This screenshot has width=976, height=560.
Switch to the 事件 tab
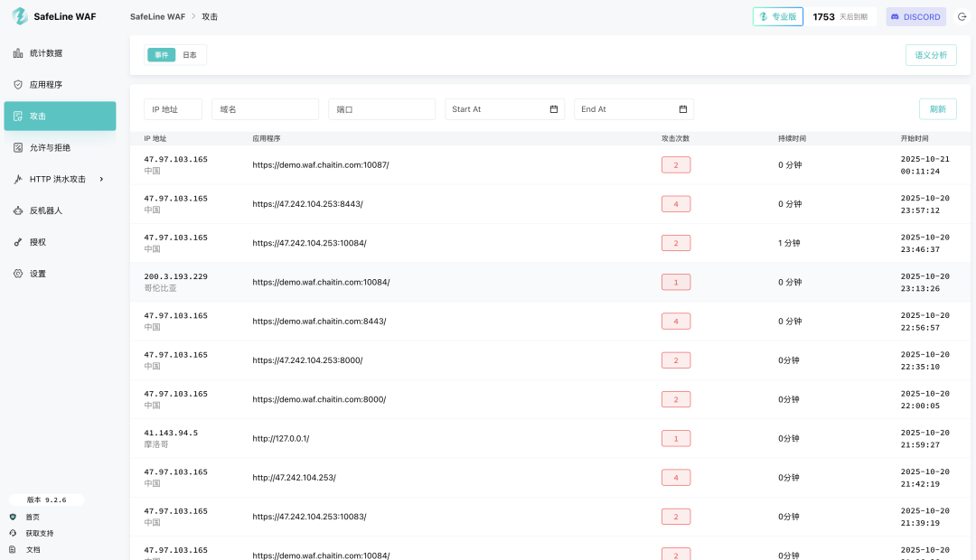[161, 55]
